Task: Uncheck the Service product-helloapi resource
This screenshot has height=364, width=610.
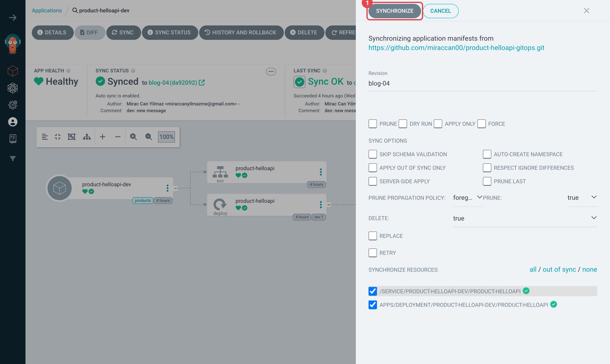Action: coord(373,292)
